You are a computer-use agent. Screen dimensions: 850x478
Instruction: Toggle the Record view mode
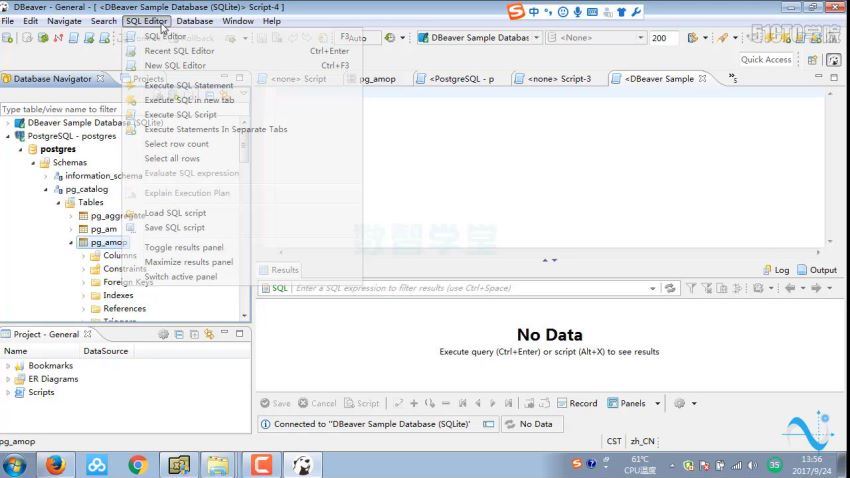pyautogui.click(x=577, y=403)
